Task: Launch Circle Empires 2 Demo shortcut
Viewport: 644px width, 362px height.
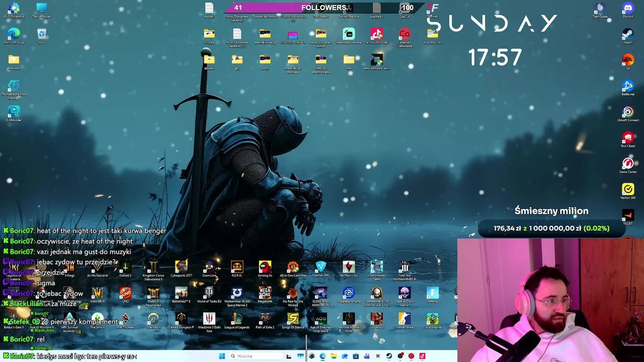Action: coord(376,270)
